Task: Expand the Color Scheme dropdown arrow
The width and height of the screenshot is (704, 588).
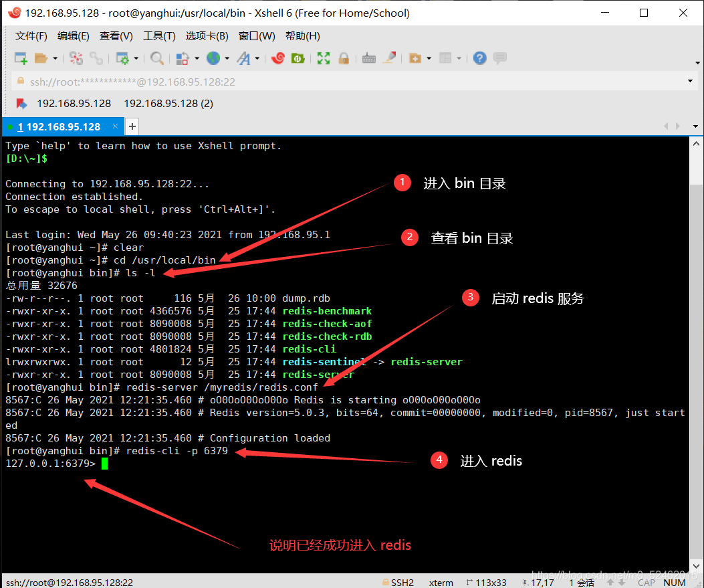Action: pos(197,58)
